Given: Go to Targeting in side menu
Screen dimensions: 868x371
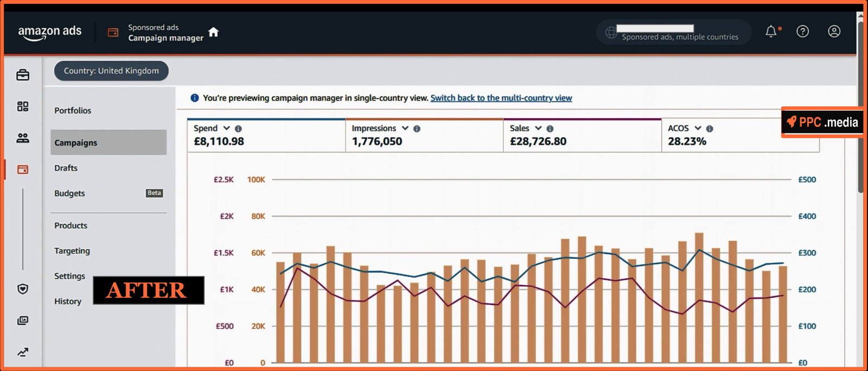Looking at the screenshot, I should pos(72,251).
